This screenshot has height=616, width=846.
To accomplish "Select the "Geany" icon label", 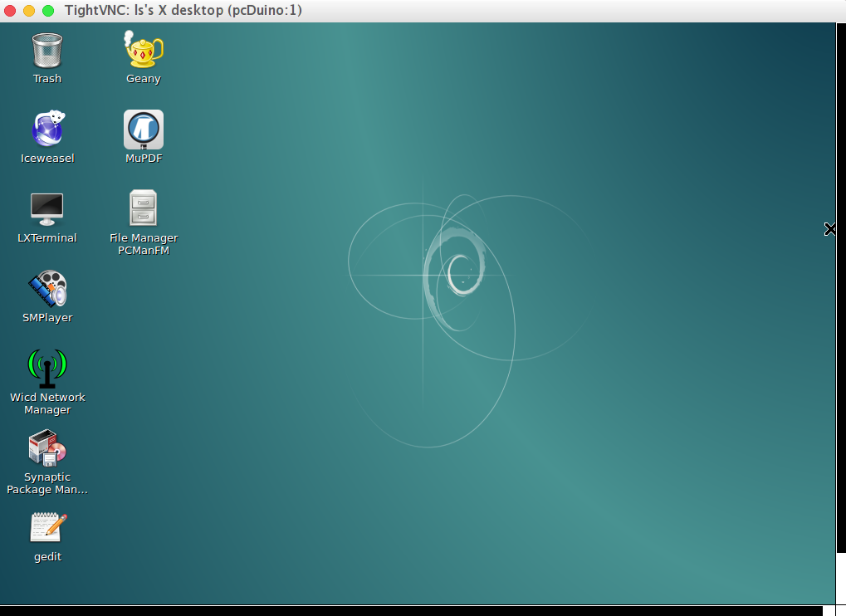I will click(x=144, y=79).
